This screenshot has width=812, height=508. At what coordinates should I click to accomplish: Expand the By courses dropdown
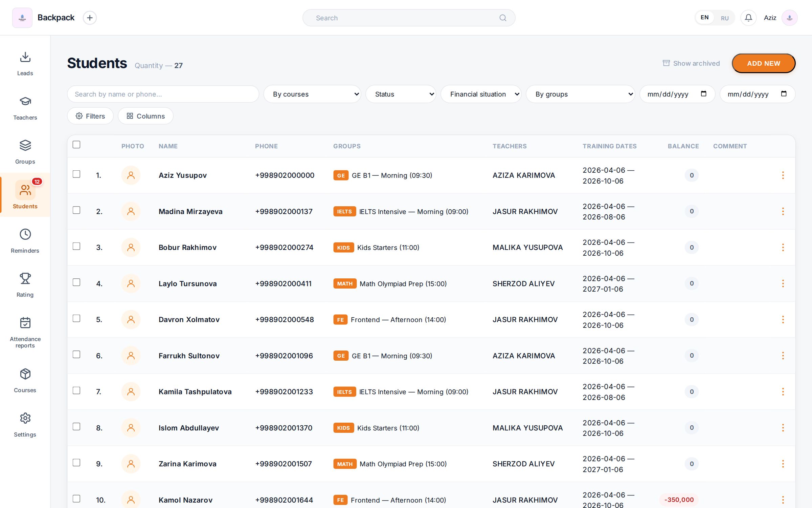click(x=312, y=94)
